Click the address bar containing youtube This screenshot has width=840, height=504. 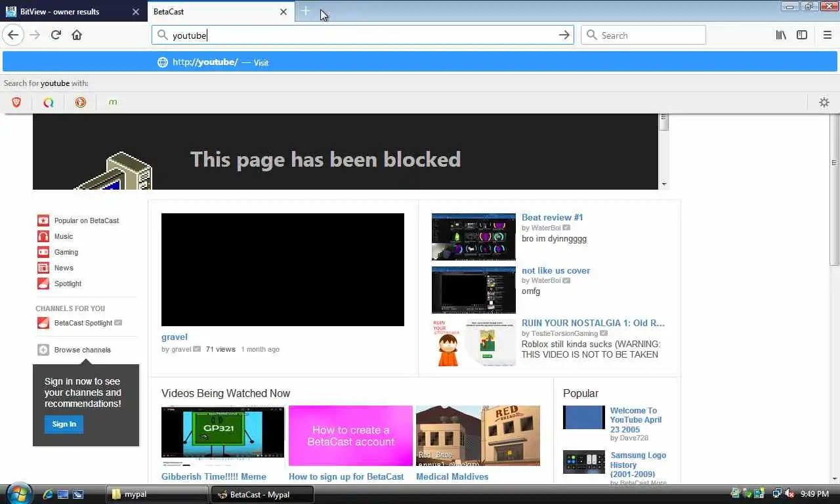pyautogui.click(x=362, y=35)
